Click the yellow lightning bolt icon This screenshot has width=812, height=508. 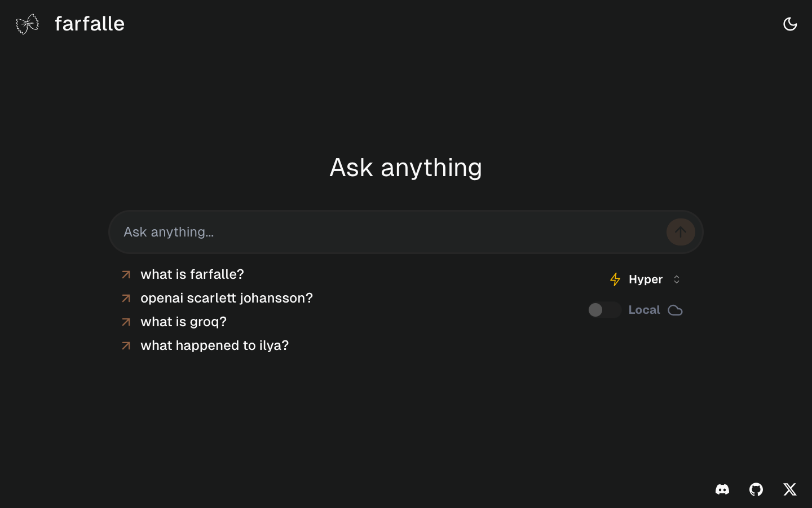615,279
